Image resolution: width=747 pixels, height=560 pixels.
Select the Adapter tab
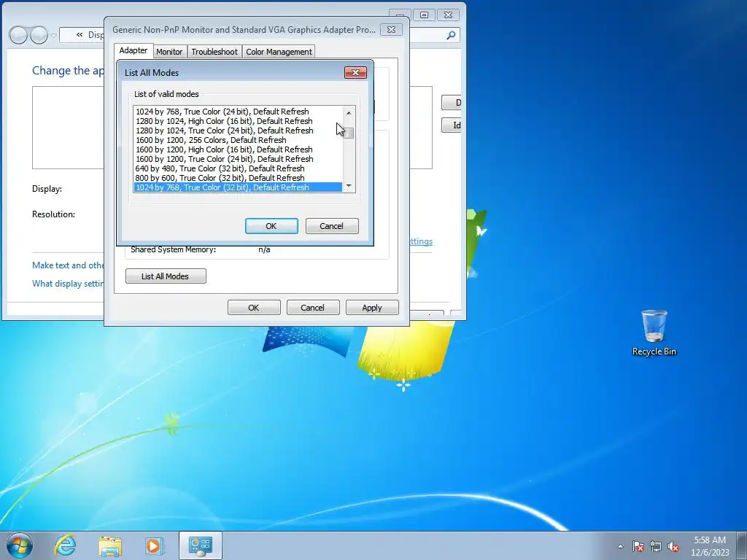(x=133, y=50)
